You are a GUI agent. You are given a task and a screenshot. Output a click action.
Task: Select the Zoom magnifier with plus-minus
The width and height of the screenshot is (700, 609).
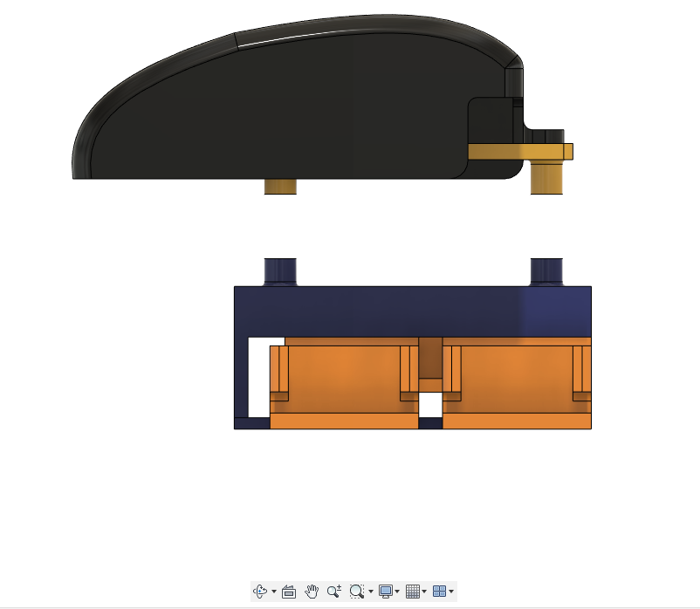tap(334, 592)
